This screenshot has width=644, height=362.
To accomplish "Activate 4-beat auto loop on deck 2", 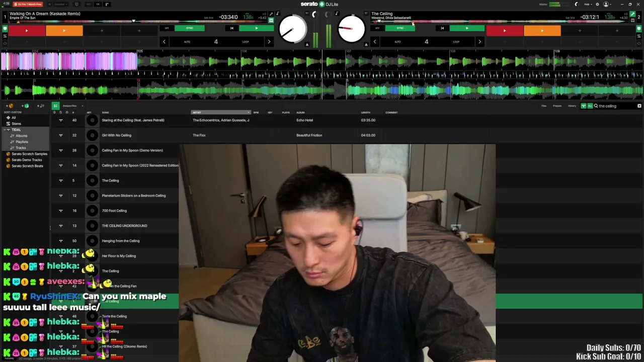I will (426, 42).
